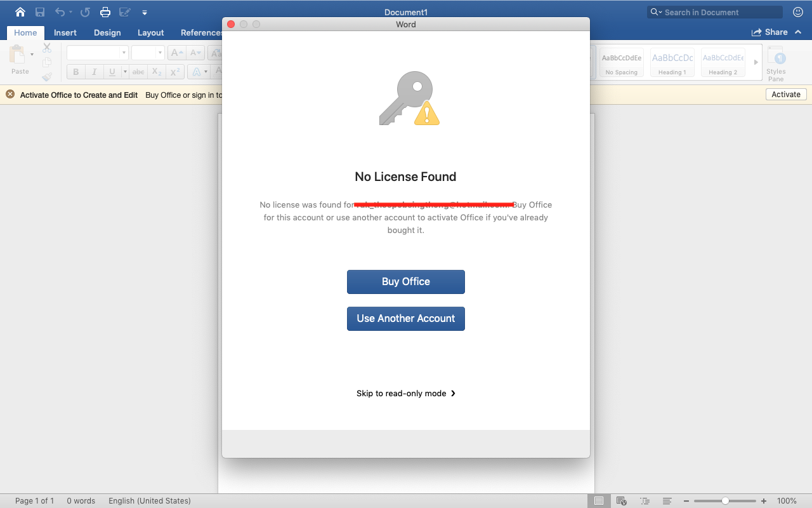812x508 pixels.
Task: Toggle Italic formatting
Action: (94, 72)
